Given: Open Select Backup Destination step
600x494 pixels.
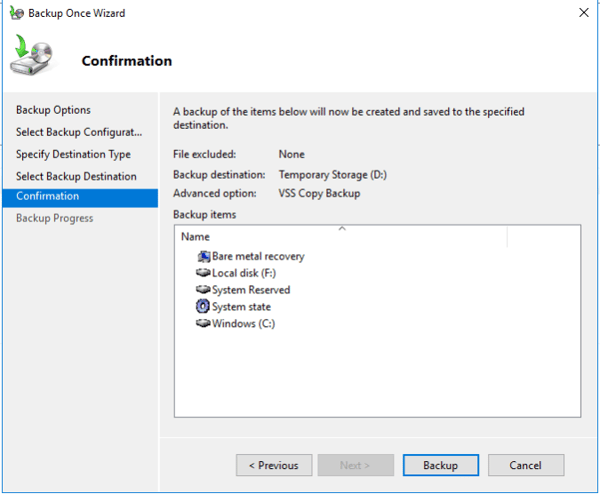Looking at the screenshot, I should tap(76, 176).
